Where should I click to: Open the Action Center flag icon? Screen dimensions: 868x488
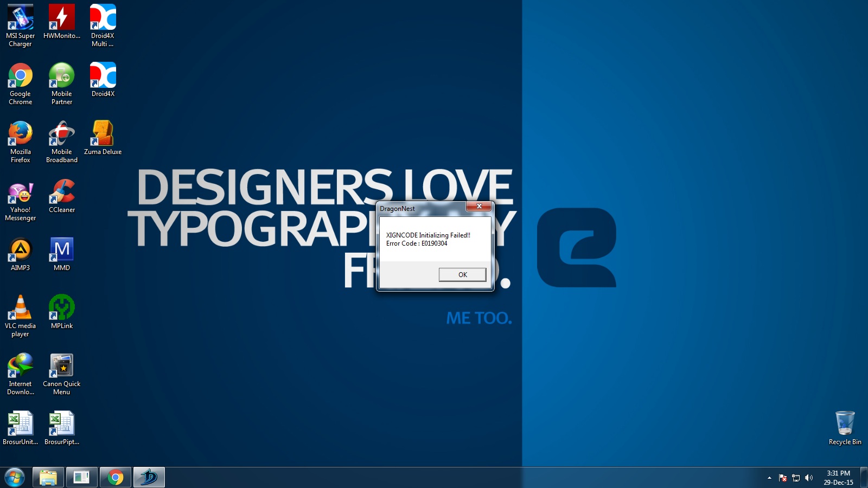782,478
